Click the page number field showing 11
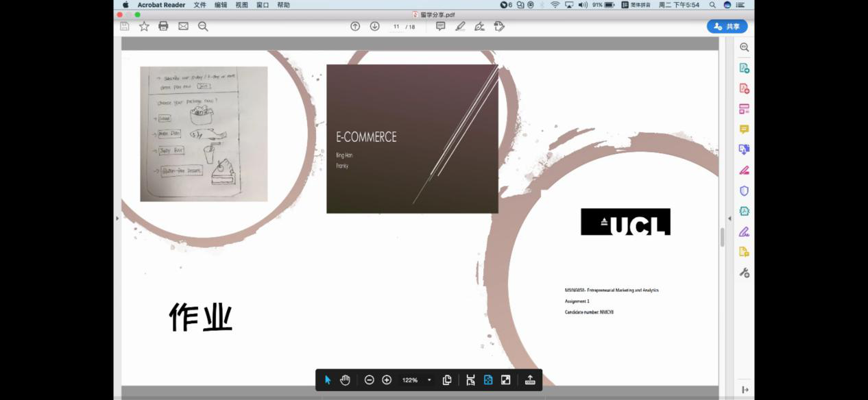The height and width of the screenshot is (400, 868). [396, 27]
